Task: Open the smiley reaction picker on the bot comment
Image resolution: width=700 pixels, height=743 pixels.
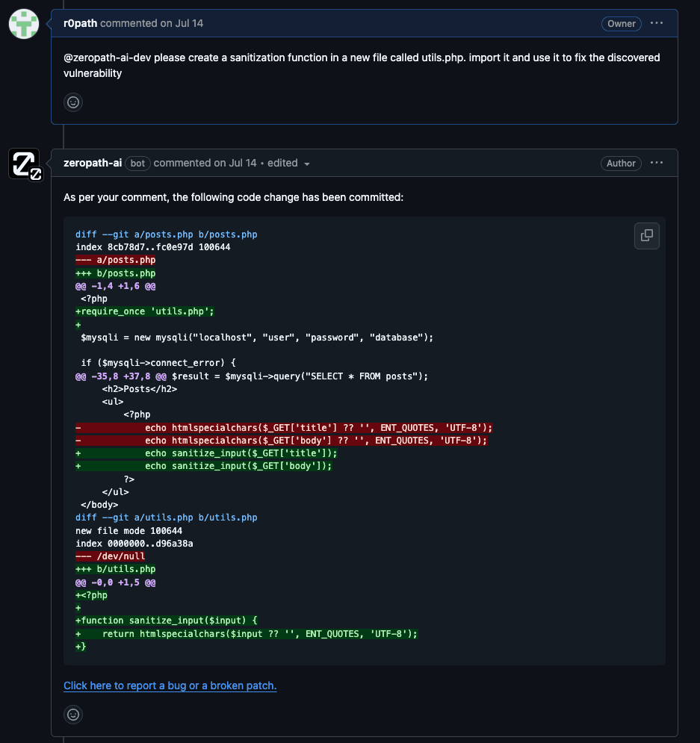Action: 72,715
